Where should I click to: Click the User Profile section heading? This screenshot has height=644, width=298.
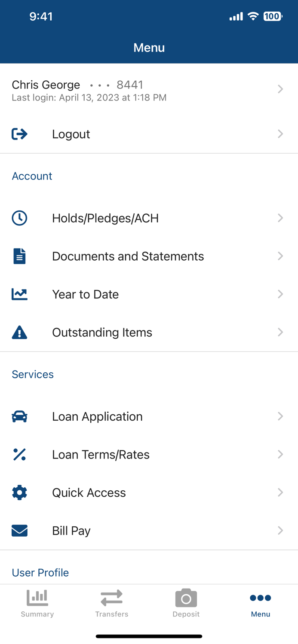[40, 573]
